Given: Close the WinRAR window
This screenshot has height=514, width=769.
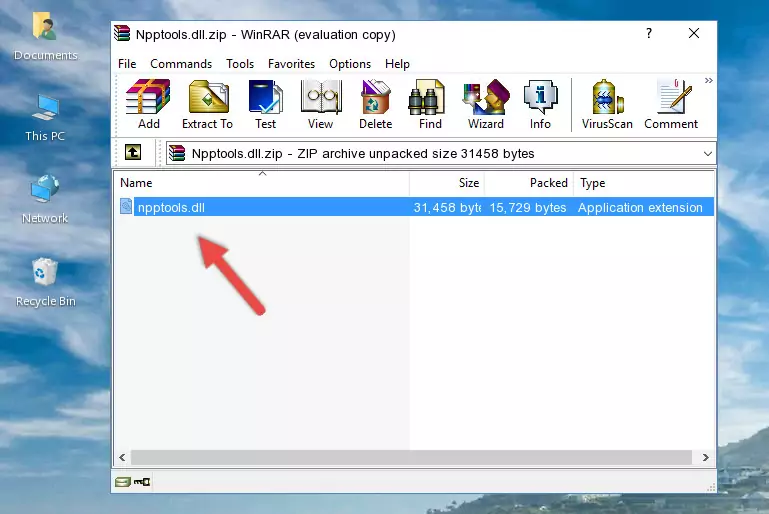Looking at the screenshot, I should tap(693, 33).
